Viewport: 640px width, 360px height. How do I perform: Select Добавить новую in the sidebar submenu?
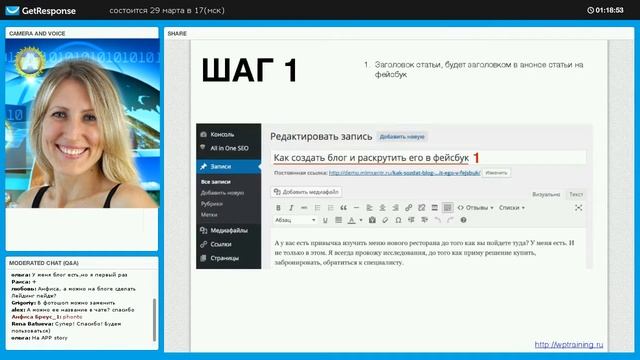tap(222, 193)
